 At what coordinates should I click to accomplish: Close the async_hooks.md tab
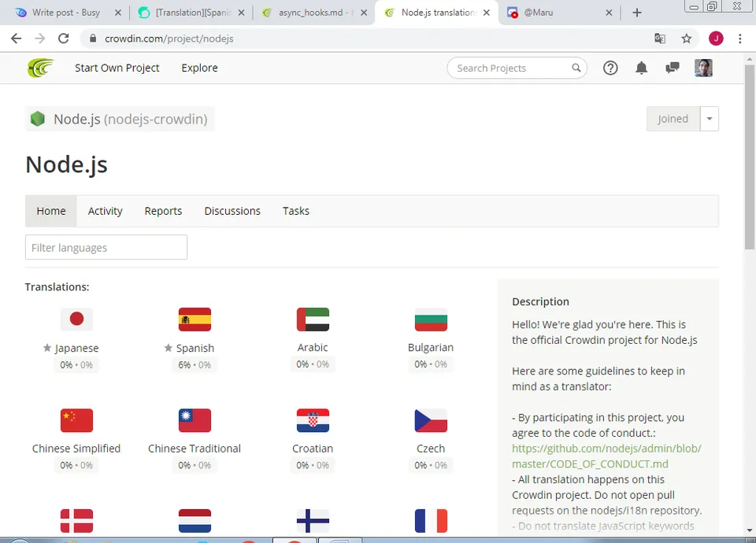[364, 13]
